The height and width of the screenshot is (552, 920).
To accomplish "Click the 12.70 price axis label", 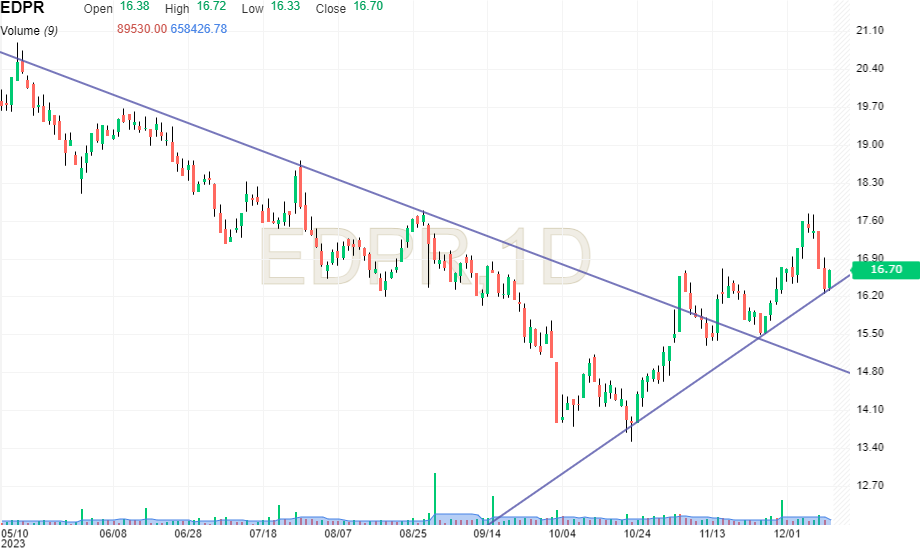I will click(x=870, y=486).
